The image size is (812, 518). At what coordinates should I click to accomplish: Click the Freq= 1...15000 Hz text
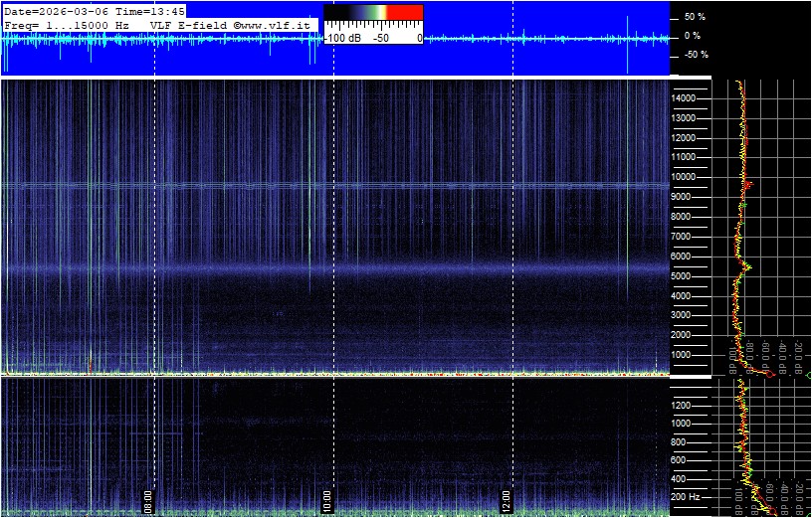[x=68, y=23]
